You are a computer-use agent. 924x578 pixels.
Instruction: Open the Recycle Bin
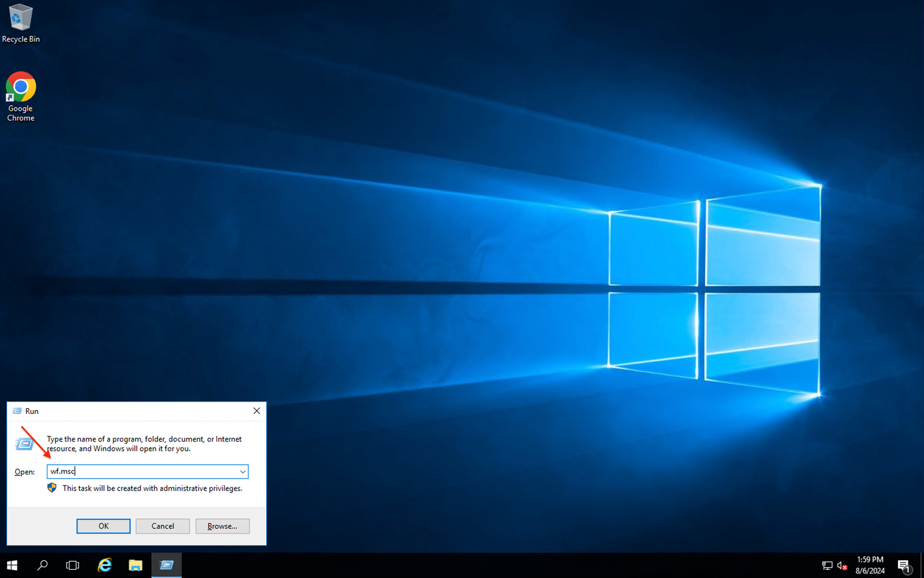(x=21, y=19)
